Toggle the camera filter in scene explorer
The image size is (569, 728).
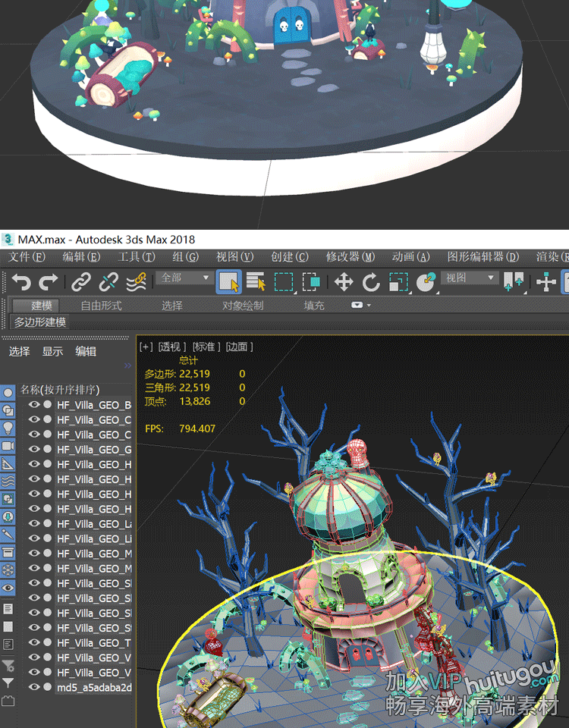[x=8, y=446]
